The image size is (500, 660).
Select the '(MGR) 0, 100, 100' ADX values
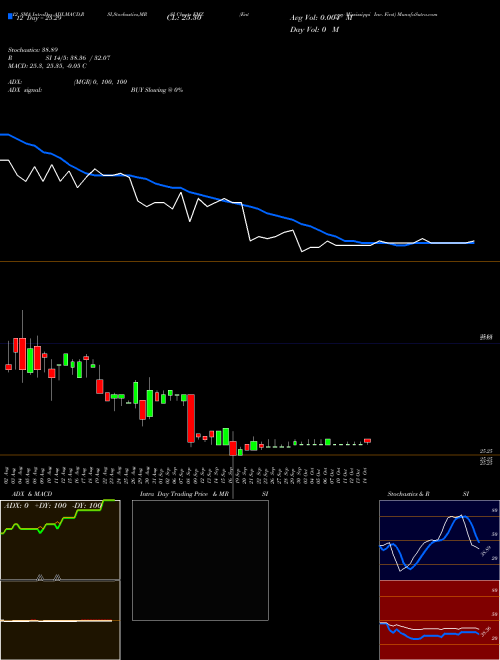[x=100, y=82]
